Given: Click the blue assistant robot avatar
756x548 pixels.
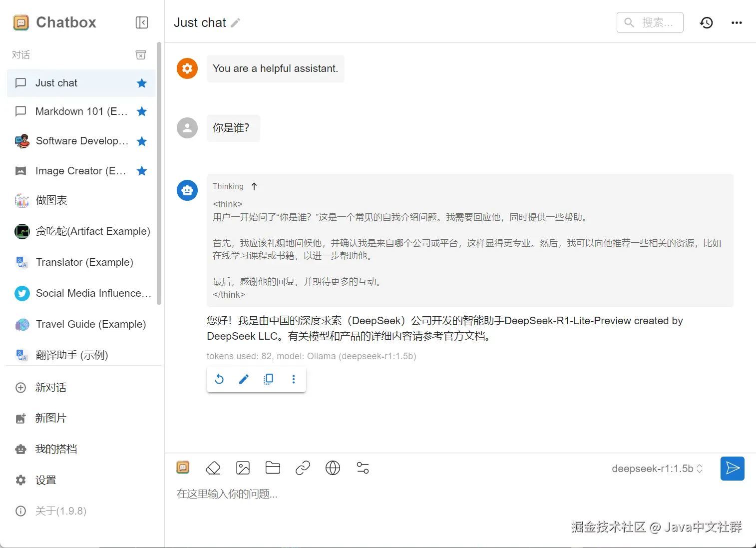Looking at the screenshot, I should click(187, 190).
